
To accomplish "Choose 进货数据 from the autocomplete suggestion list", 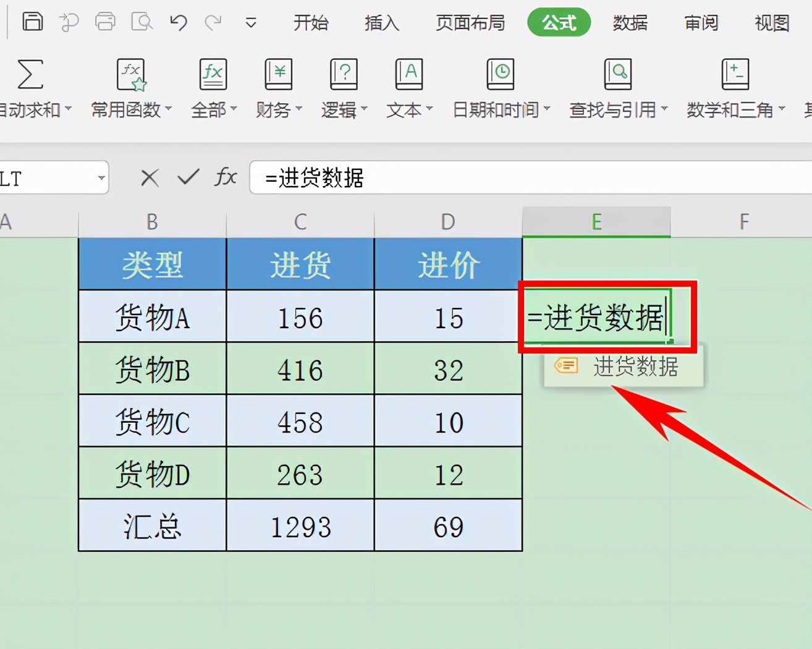I will click(x=624, y=367).
